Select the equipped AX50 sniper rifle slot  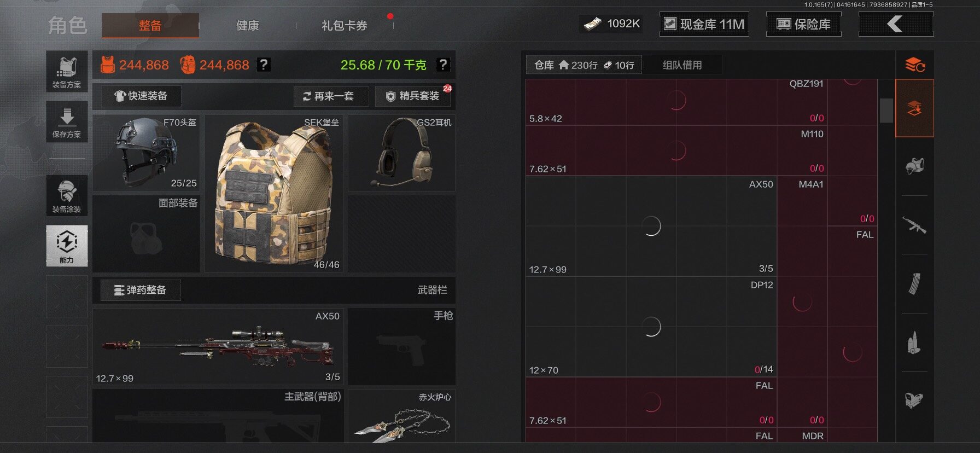(x=218, y=346)
